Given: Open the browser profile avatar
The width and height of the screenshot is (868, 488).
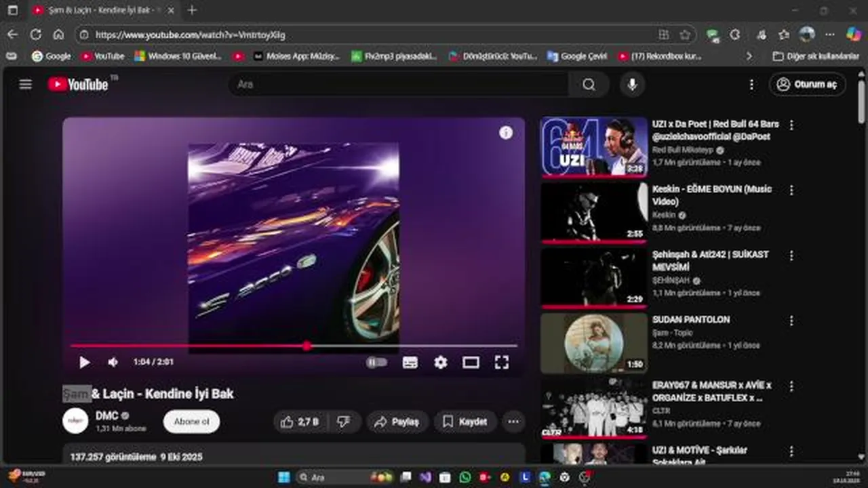Looking at the screenshot, I should 807,34.
